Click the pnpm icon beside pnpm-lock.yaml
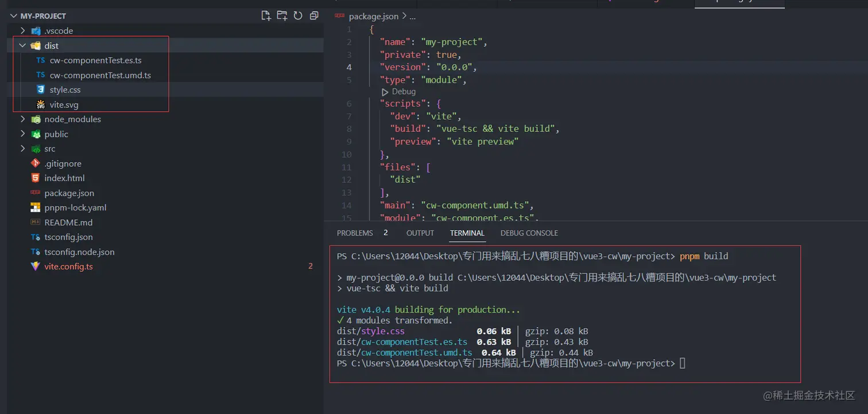868x414 pixels. [36, 208]
